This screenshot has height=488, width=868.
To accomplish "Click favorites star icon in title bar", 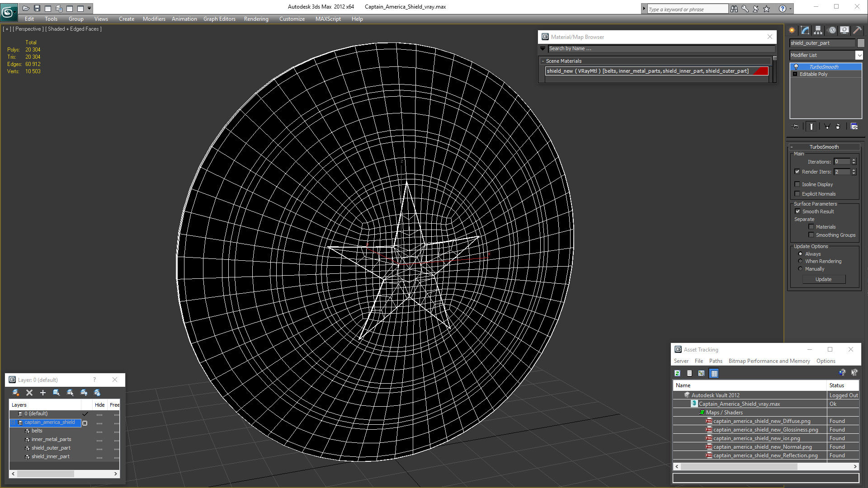I will (767, 9).
